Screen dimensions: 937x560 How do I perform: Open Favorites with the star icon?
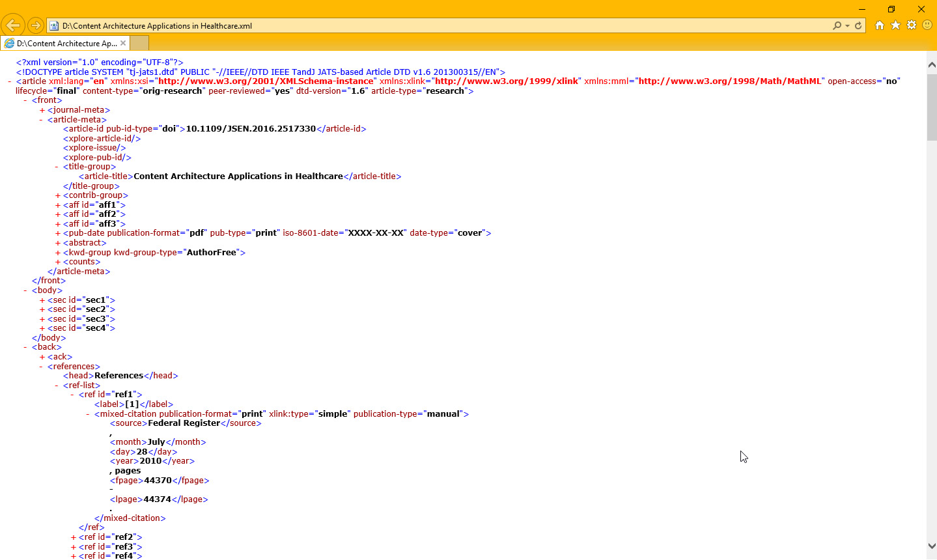[x=895, y=25]
